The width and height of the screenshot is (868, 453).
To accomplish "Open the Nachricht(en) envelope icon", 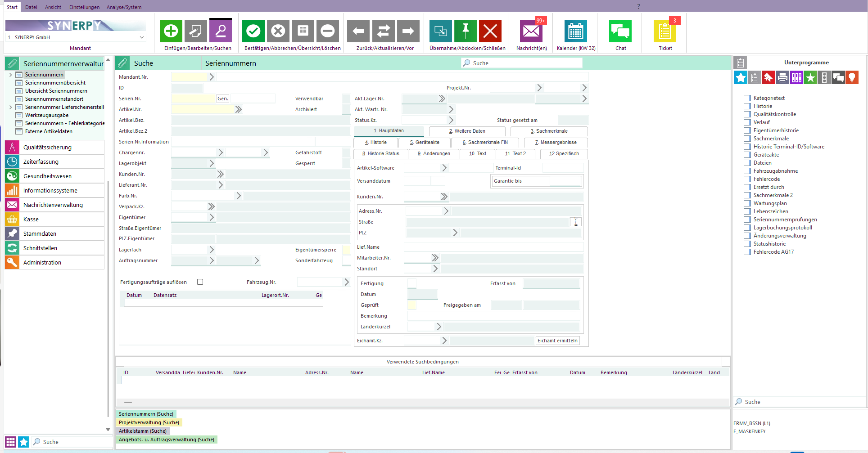I will pyautogui.click(x=531, y=31).
